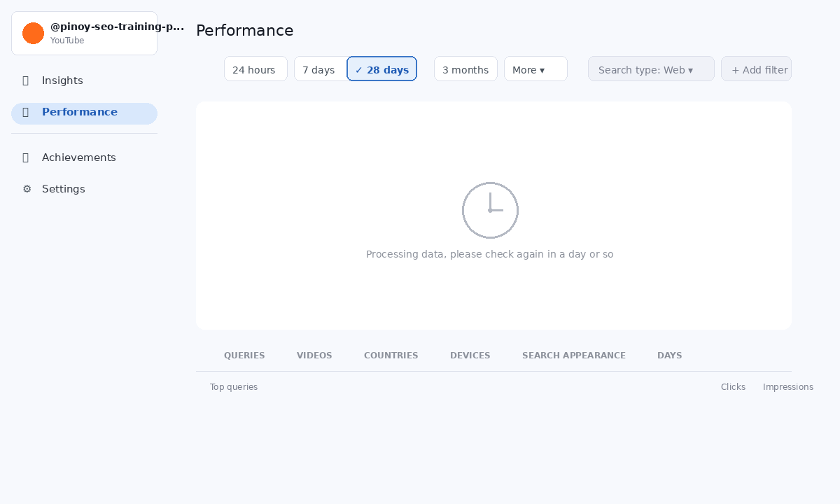840x504 pixels.
Task: Sort by the Clicks column header
Action: [x=733, y=387]
